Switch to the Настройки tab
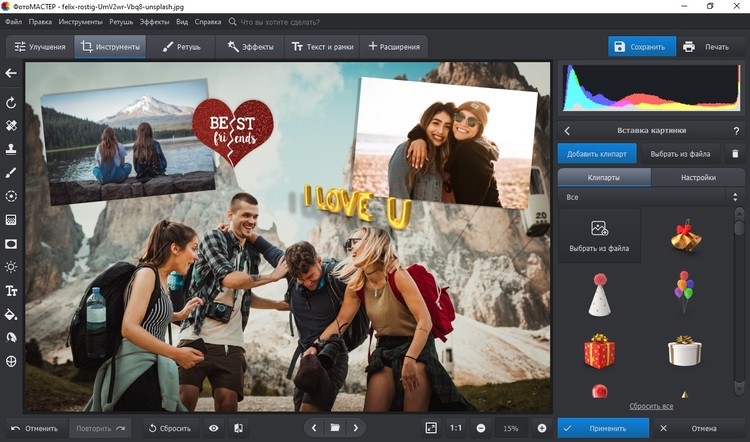750x442 pixels. 698,177
